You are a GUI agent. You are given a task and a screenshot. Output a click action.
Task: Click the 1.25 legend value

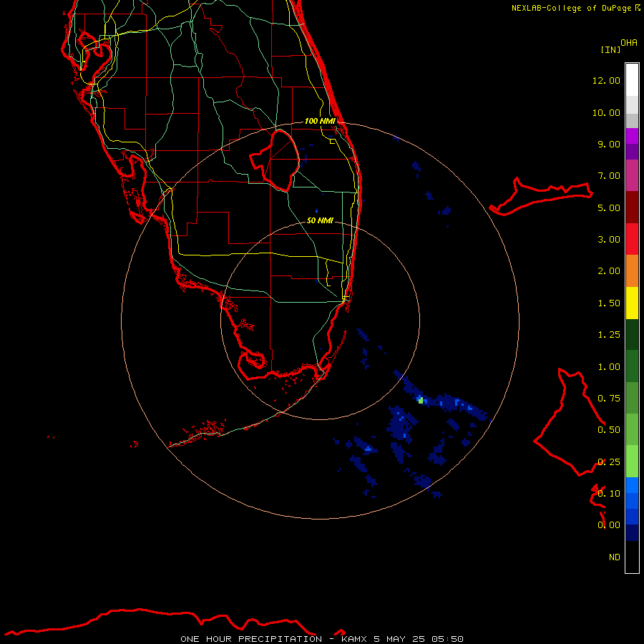[x=609, y=335]
